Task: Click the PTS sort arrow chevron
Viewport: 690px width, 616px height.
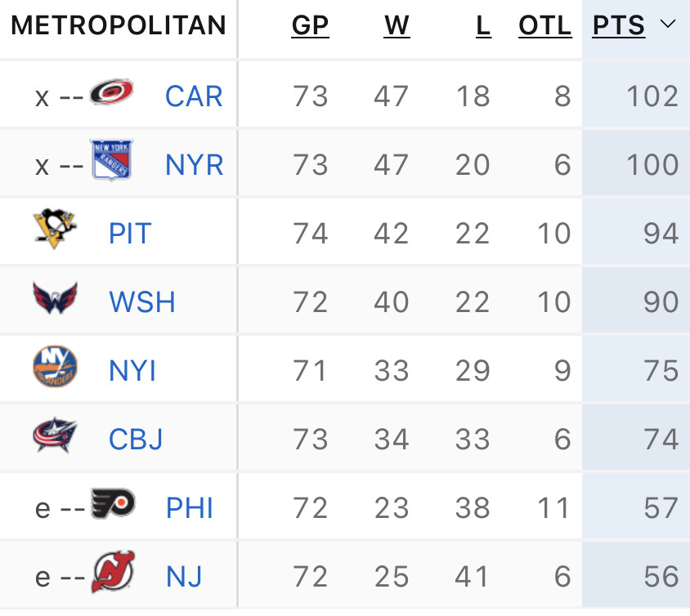Action: tap(667, 25)
